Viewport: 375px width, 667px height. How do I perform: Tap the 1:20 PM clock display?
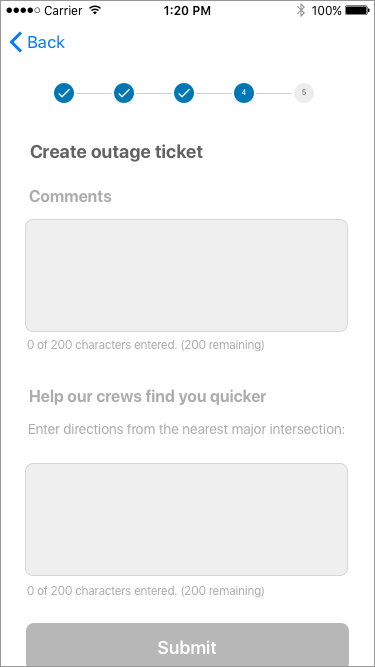click(x=187, y=11)
